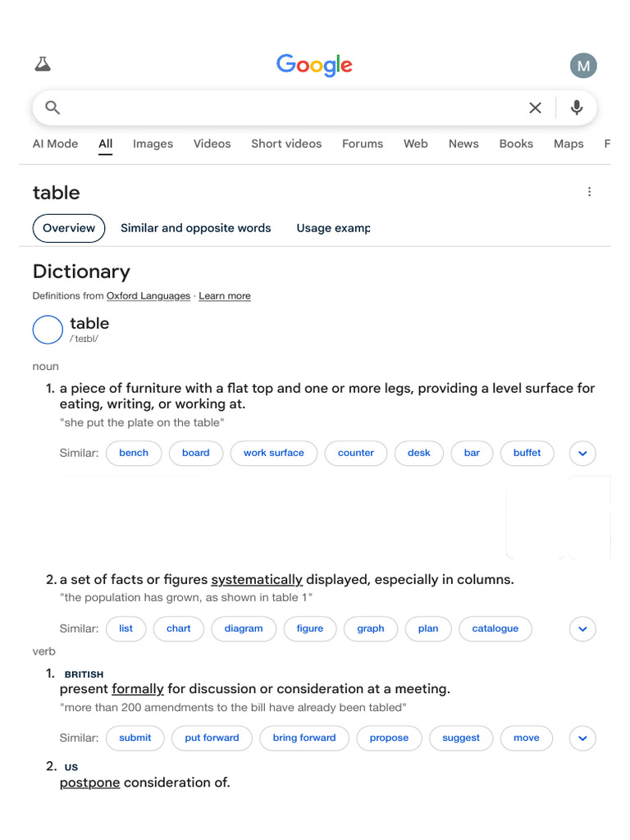Expand similar words list for 'list, chart'
The image size is (630, 840).
pyautogui.click(x=582, y=629)
